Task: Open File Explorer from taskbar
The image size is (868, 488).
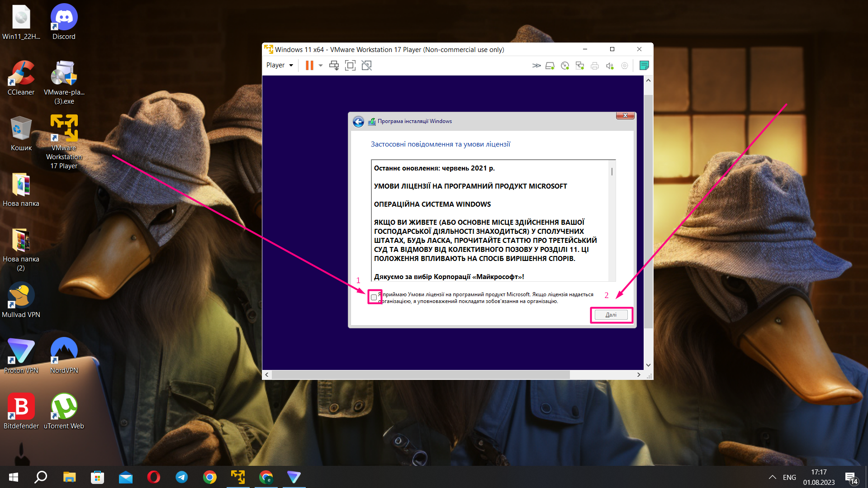Action: click(x=69, y=477)
